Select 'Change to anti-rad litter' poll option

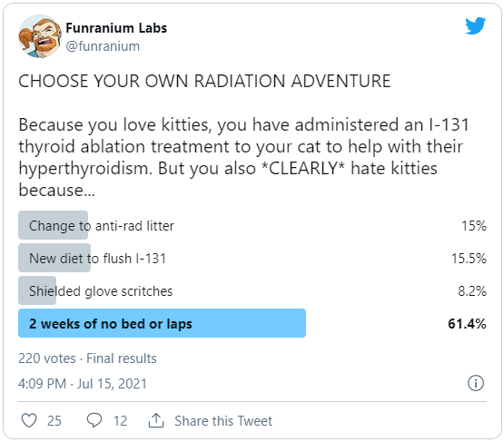tap(252, 225)
